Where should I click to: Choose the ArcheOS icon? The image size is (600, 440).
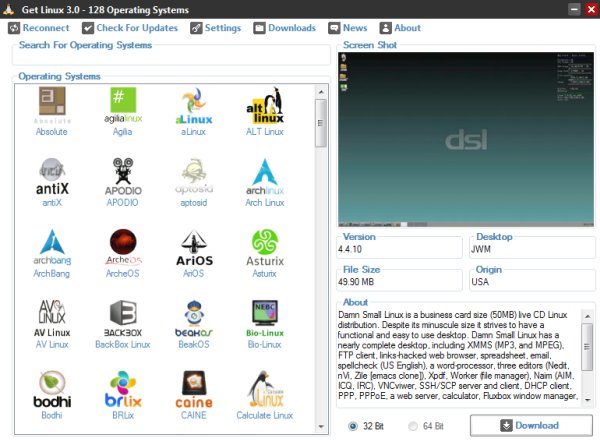pyautogui.click(x=123, y=248)
